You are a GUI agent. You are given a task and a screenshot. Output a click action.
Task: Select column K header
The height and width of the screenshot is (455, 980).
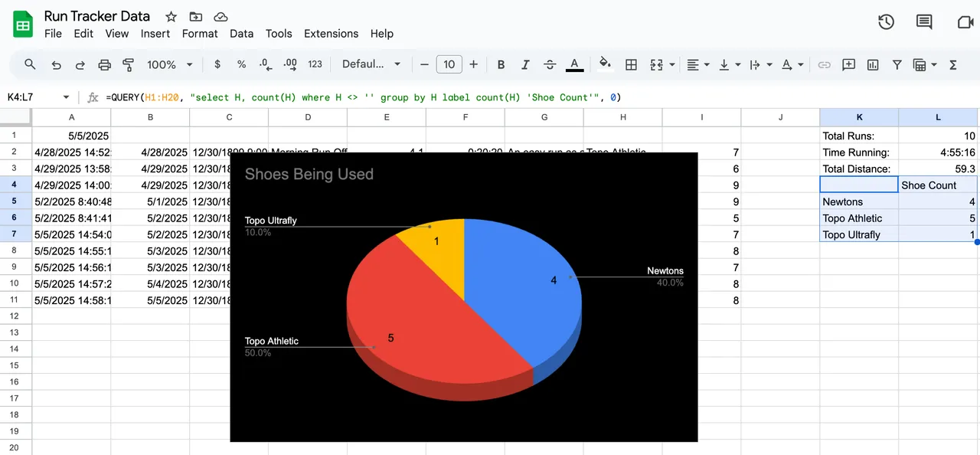[x=859, y=117]
